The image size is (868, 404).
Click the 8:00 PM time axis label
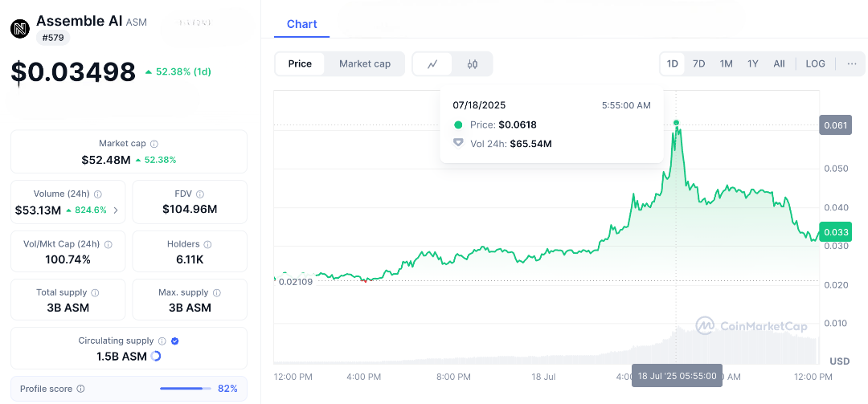[452, 377]
